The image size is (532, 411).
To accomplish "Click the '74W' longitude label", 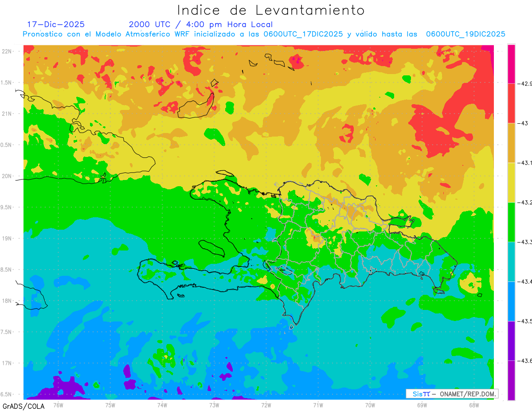I will point(162,405).
